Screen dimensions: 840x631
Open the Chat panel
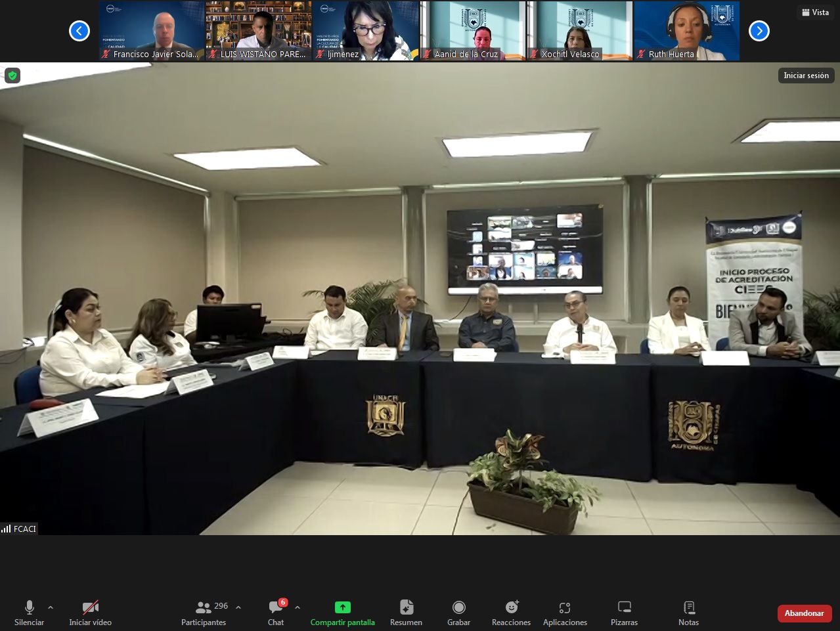[276, 612]
